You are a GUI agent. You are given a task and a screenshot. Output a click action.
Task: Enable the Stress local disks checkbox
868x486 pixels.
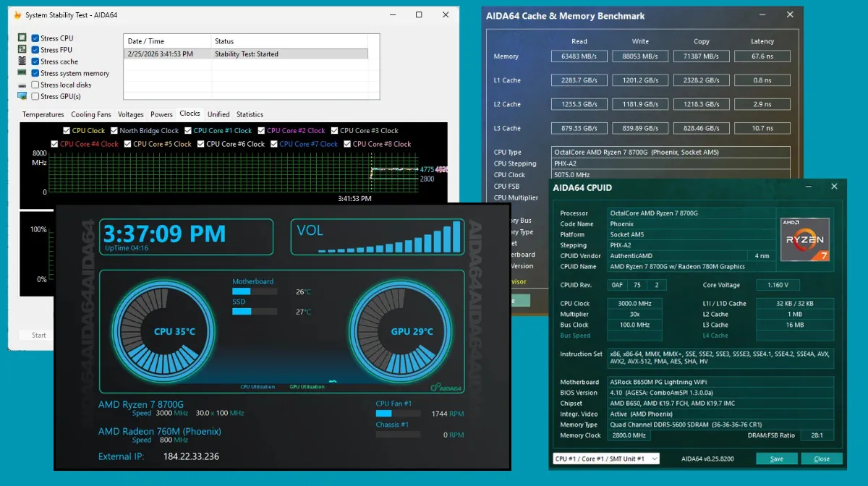tap(35, 85)
